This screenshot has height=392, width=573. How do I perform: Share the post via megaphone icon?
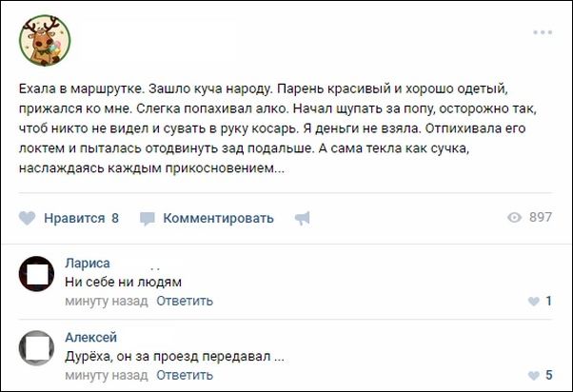(x=303, y=218)
